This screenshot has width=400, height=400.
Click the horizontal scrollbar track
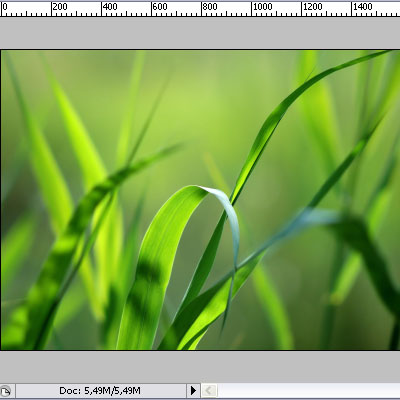click(309, 390)
